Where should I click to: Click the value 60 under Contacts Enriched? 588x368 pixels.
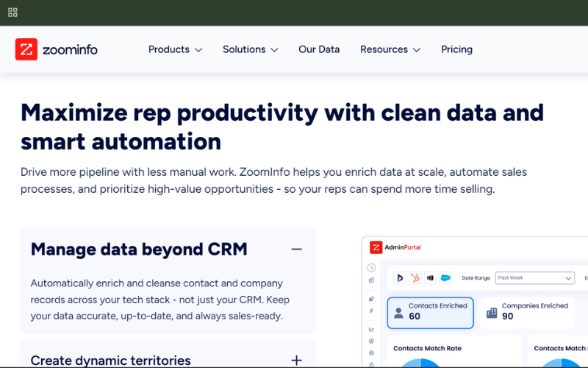pyautogui.click(x=415, y=316)
